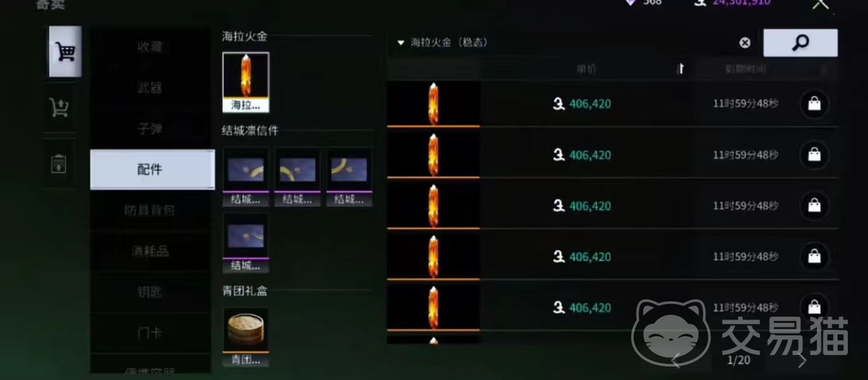Image resolution: width=868 pixels, height=380 pixels.
Task: Clear search with the circled X icon
Action: point(745,43)
